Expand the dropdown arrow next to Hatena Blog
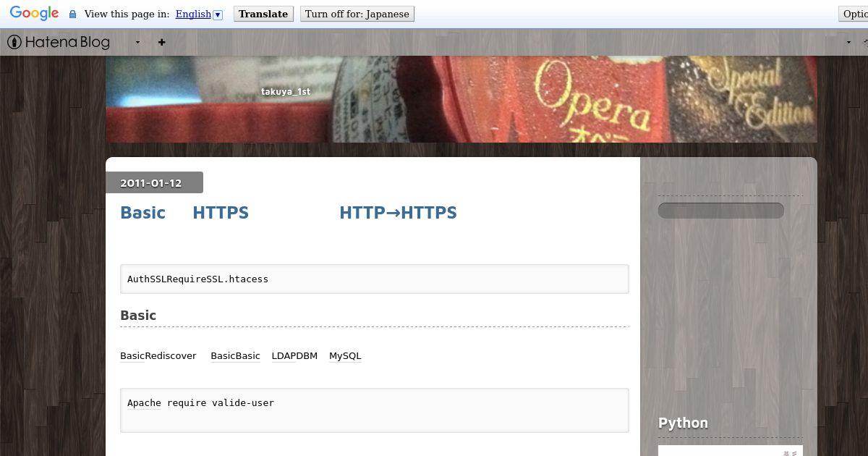This screenshot has width=868, height=456. (x=137, y=42)
